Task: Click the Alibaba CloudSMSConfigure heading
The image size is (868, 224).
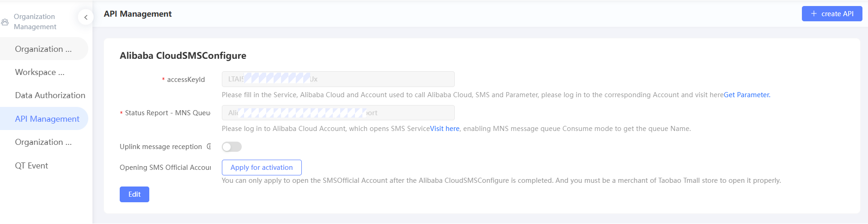Action: (x=183, y=56)
